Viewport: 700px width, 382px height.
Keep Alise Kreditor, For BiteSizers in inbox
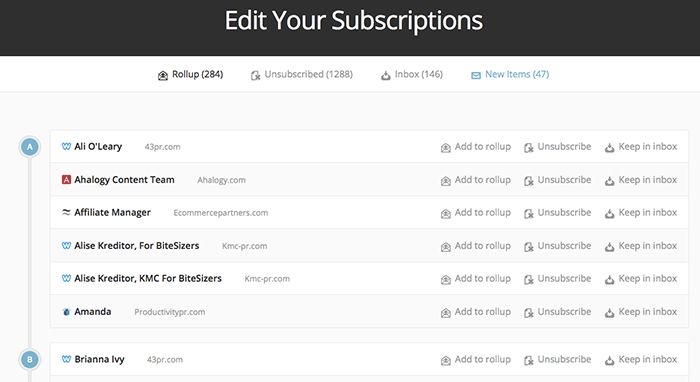tap(641, 246)
